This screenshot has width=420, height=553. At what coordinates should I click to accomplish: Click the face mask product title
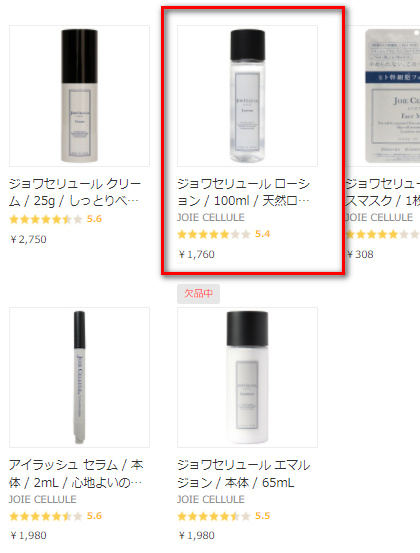[x=383, y=192]
